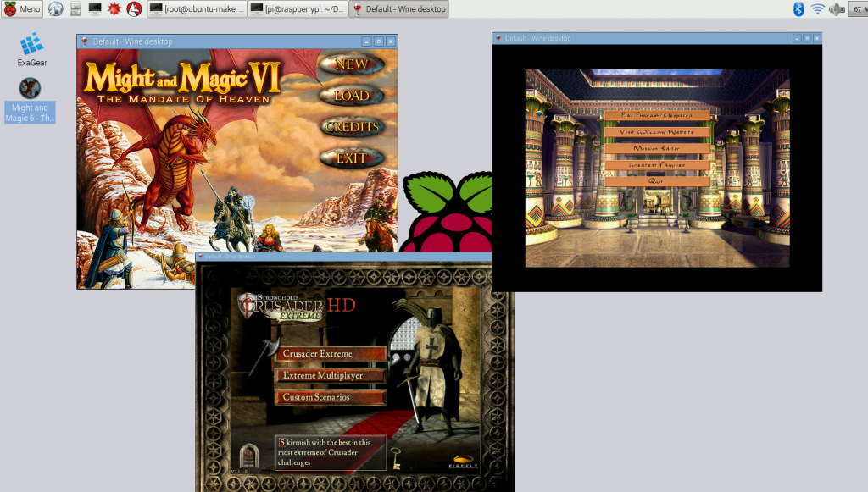Switch to root@ubuntu-make terminal task
This screenshot has height=492, width=868.
click(x=197, y=8)
